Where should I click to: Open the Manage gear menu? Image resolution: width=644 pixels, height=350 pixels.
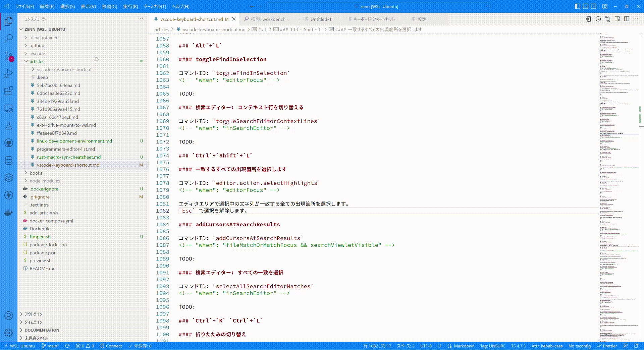tap(9, 333)
